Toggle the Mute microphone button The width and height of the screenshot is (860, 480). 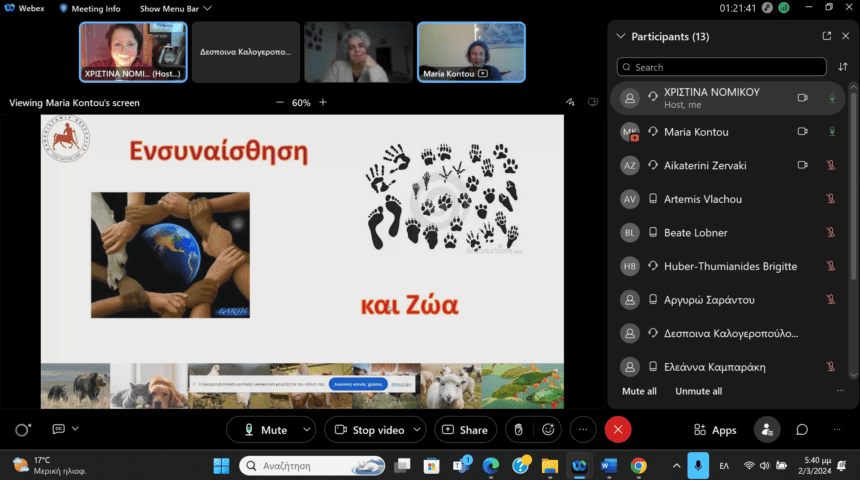click(x=265, y=430)
